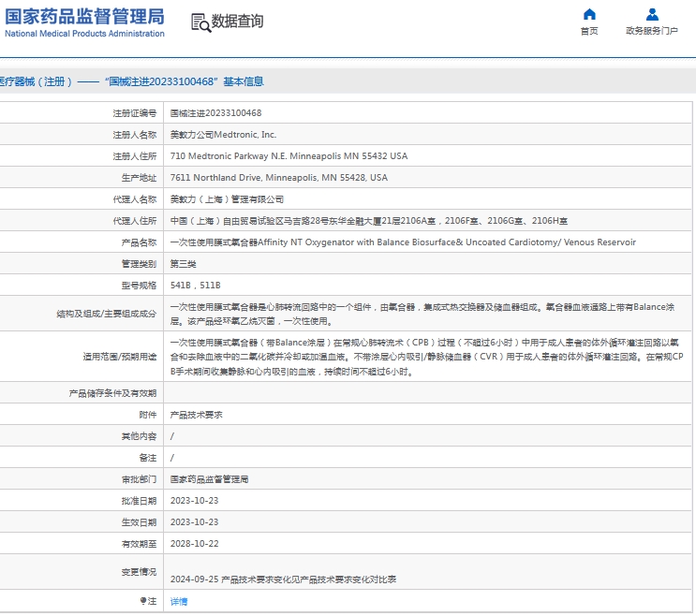Click the home house icon
696x616 pixels.
click(x=589, y=14)
